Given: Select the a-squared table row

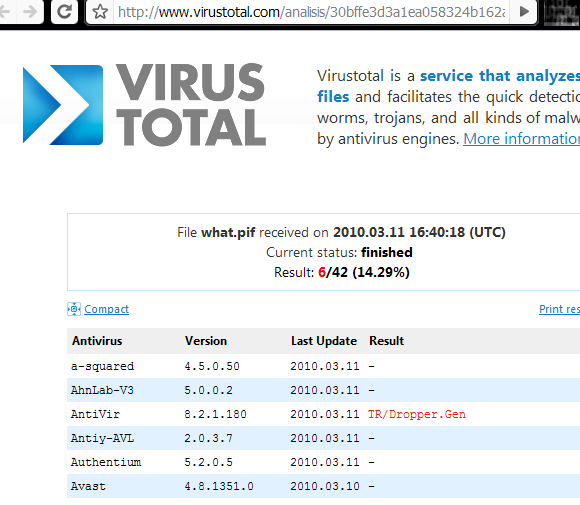Looking at the screenshot, I should pos(323,366).
